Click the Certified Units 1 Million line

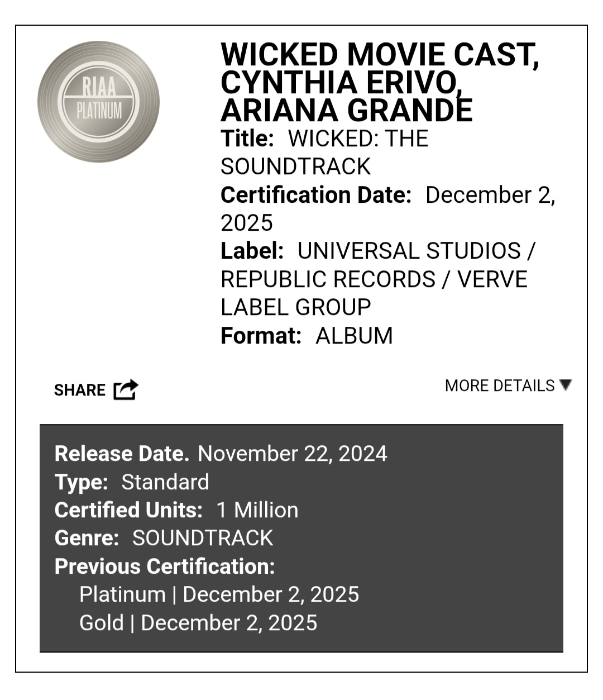point(176,509)
